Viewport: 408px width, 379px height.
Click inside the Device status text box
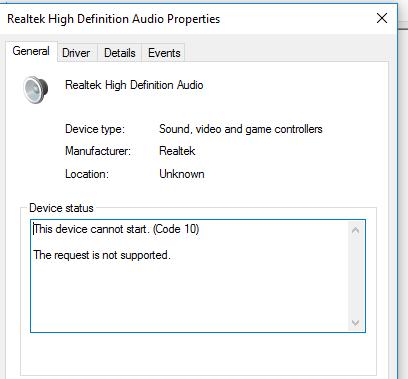(x=198, y=276)
